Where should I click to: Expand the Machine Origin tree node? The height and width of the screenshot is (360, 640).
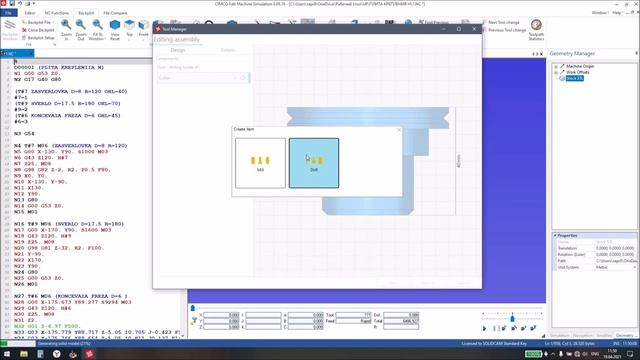(x=556, y=67)
